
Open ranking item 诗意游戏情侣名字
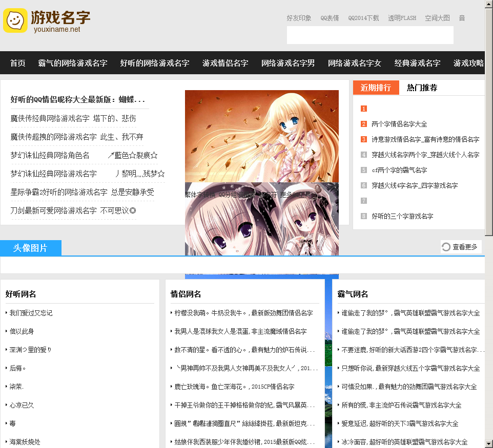tap(425, 139)
